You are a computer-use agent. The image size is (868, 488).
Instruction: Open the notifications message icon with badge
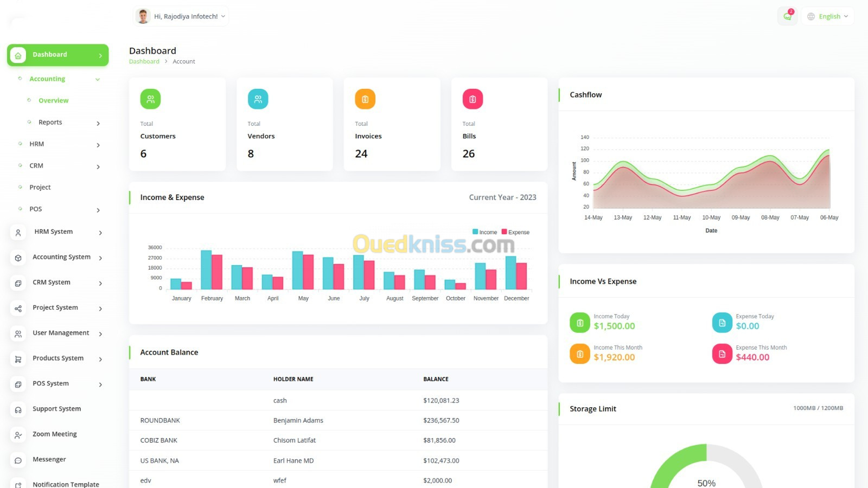click(x=787, y=16)
